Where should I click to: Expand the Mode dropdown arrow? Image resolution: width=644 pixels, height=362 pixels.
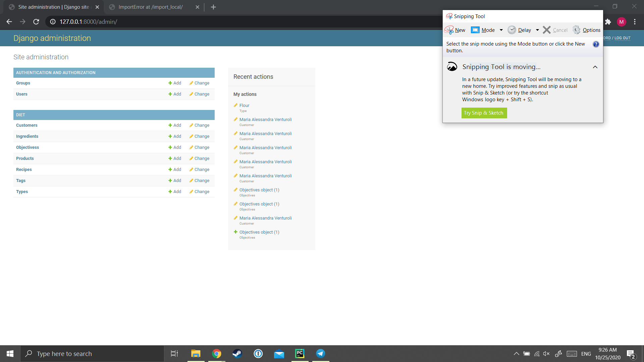[501, 30]
